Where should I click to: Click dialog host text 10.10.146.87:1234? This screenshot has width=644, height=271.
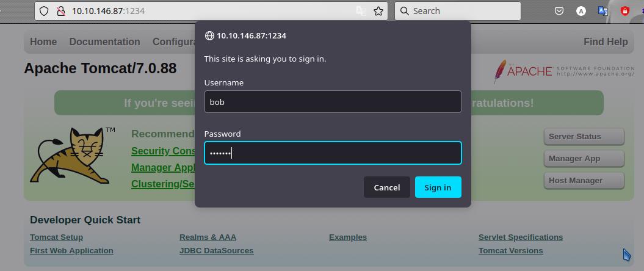(251, 36)
